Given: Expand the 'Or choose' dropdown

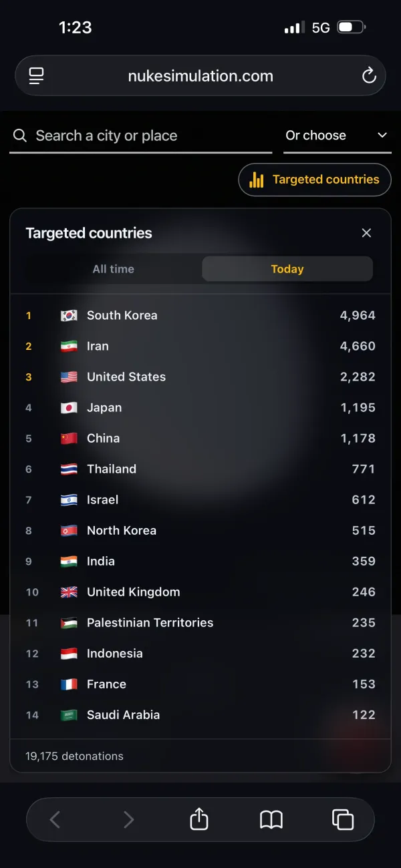Looking at the screenshot, I should [x=337, y=136].
